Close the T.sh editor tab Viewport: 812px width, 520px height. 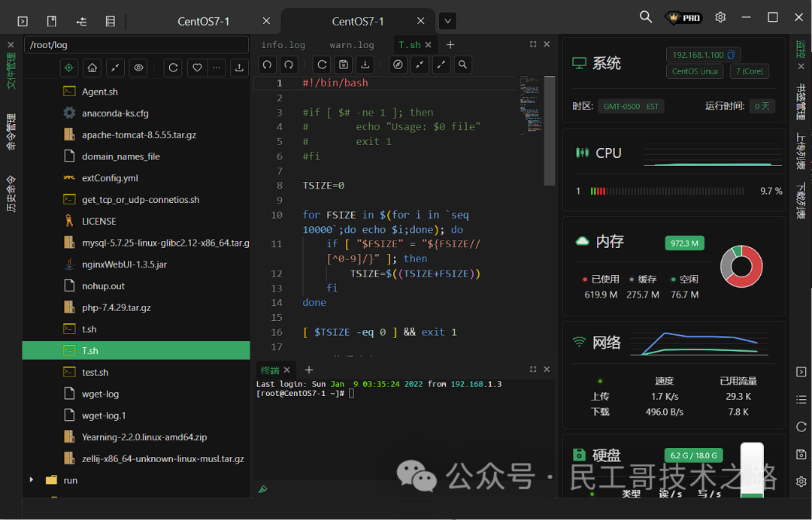click(x=429, y=45)
